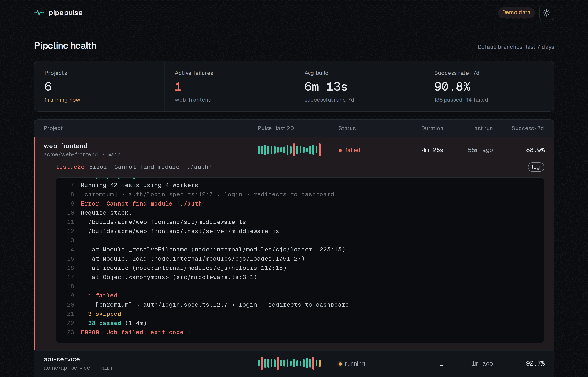
Task: Click web-frontend success rate 88.9%
Action: click(x=535, y=150)
